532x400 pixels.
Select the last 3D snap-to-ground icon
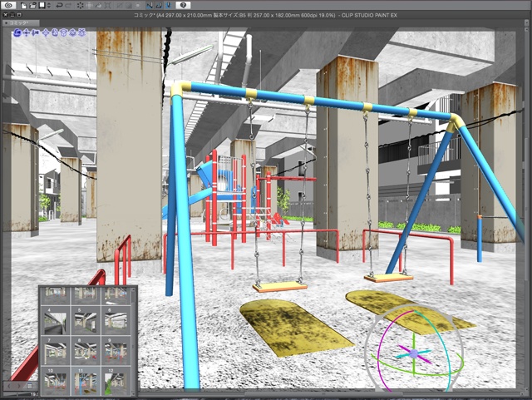(81, 32)
